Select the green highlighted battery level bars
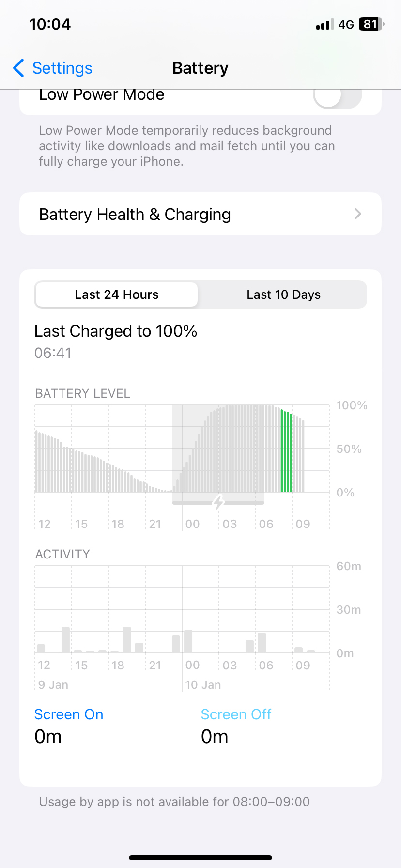Image resolution: width=401 pixels, height=868 pixels. tap(287, 451)
